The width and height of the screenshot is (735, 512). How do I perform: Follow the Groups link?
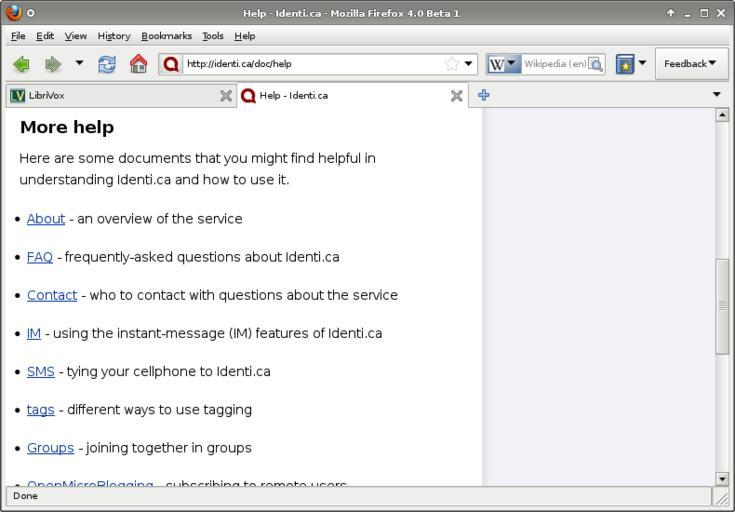click(x=50, y=448)
